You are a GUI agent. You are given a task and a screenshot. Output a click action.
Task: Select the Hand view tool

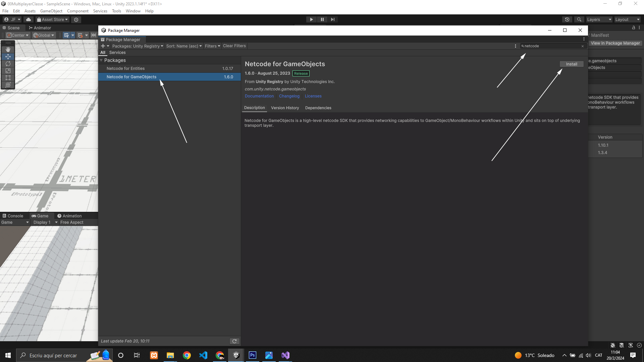[x=8, y=50]
